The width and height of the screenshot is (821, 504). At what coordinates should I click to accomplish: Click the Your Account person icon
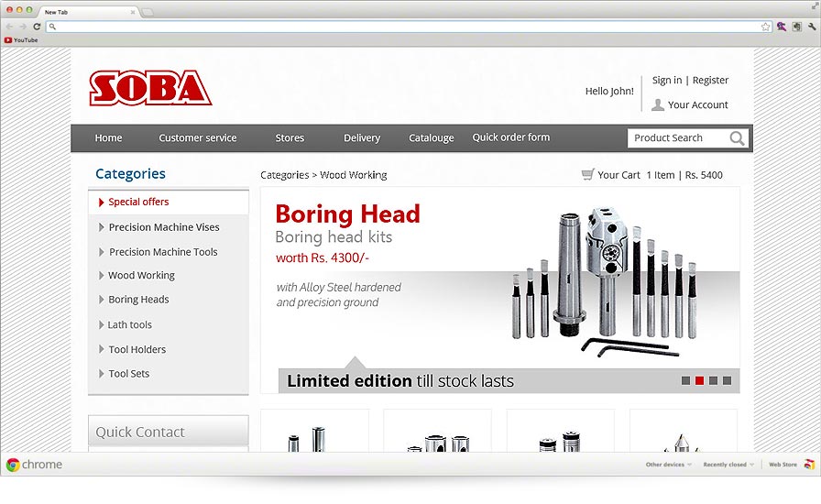click(657, 105)
